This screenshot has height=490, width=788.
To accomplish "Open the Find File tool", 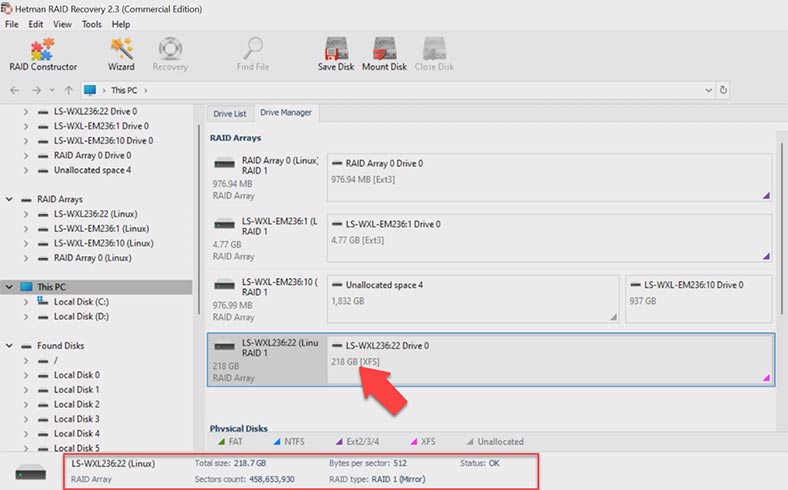I will pos(253,54).
